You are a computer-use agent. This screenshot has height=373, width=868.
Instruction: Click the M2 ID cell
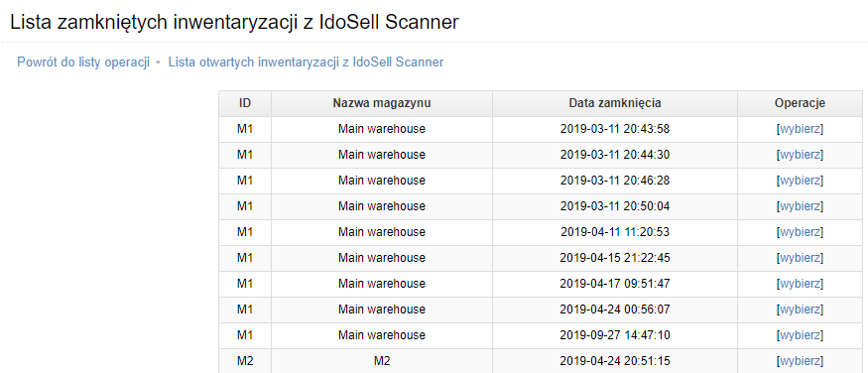(x=245, y=361)
